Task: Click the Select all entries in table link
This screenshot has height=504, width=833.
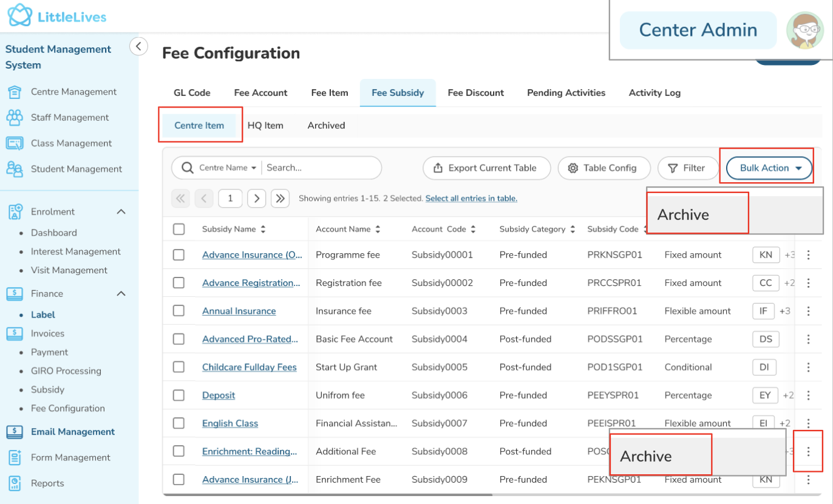Action: click(471, 199)
